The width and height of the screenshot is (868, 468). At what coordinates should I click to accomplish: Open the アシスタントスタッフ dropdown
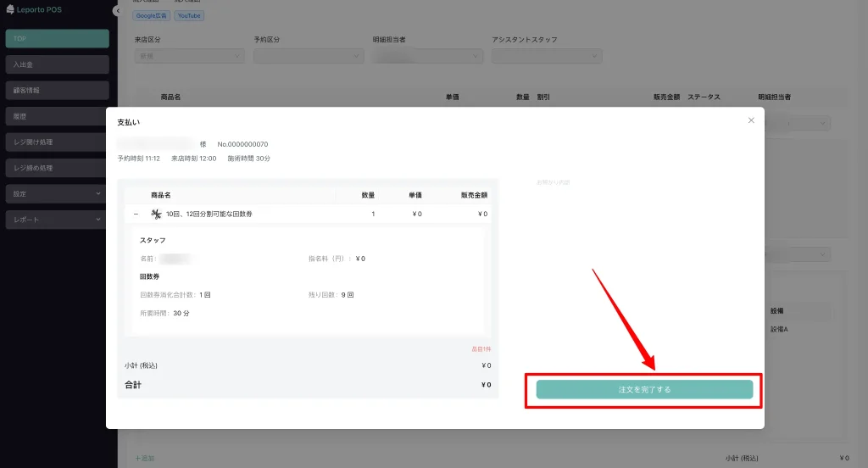[547, 56]
